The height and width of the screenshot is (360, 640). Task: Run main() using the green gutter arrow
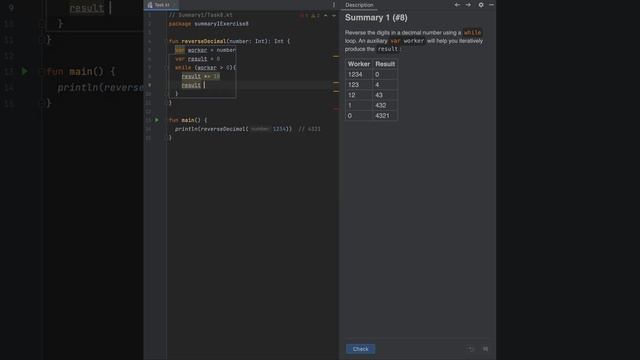tap(157, 120)
